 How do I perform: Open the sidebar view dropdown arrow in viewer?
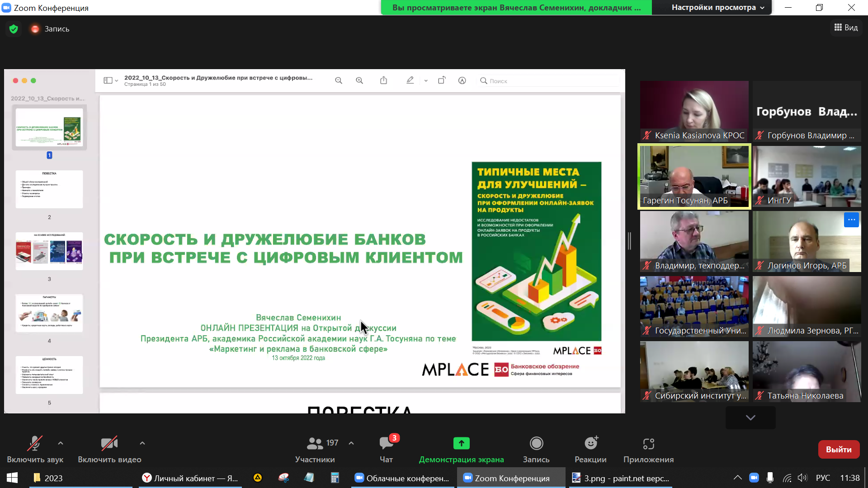(117, 81)
